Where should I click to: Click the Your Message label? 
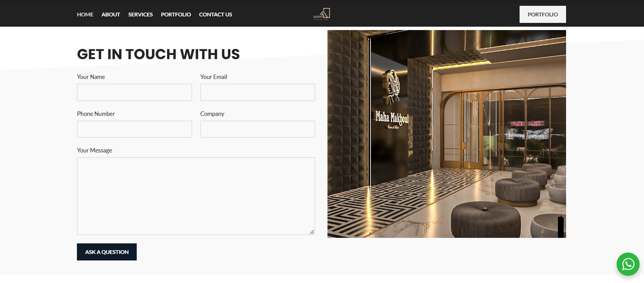tap(94, 150)
